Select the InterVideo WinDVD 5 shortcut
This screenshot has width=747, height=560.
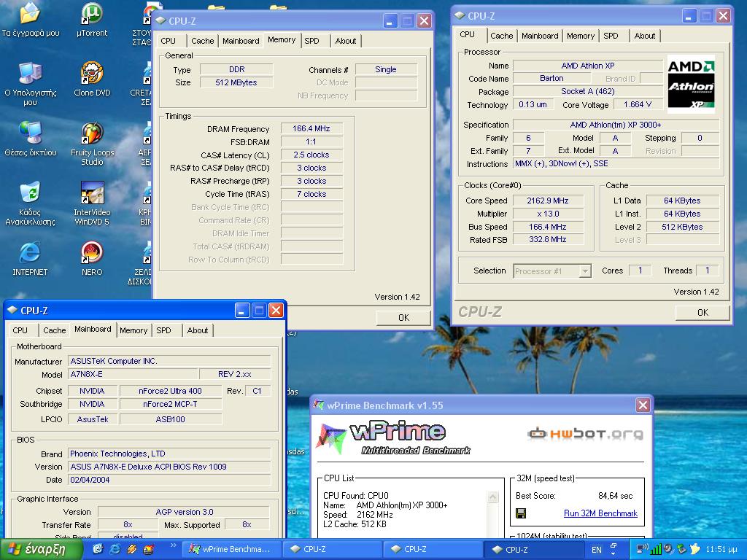click(92, 203)
